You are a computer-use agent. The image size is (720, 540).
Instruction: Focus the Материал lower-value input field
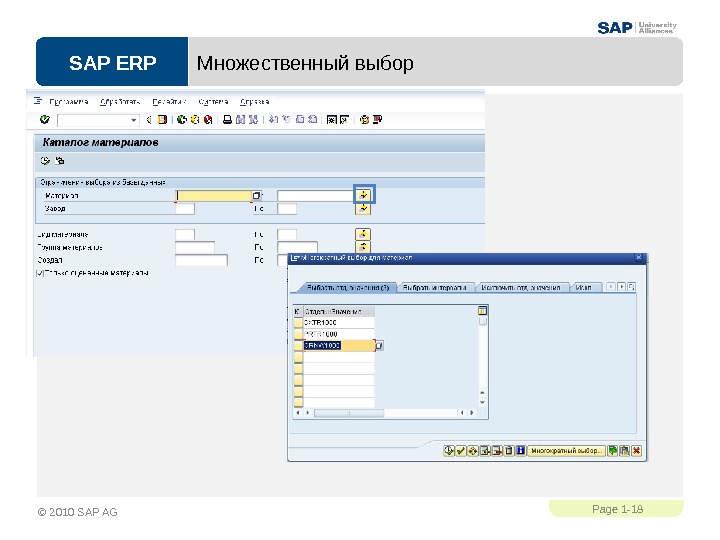click(x=214, y=196)
